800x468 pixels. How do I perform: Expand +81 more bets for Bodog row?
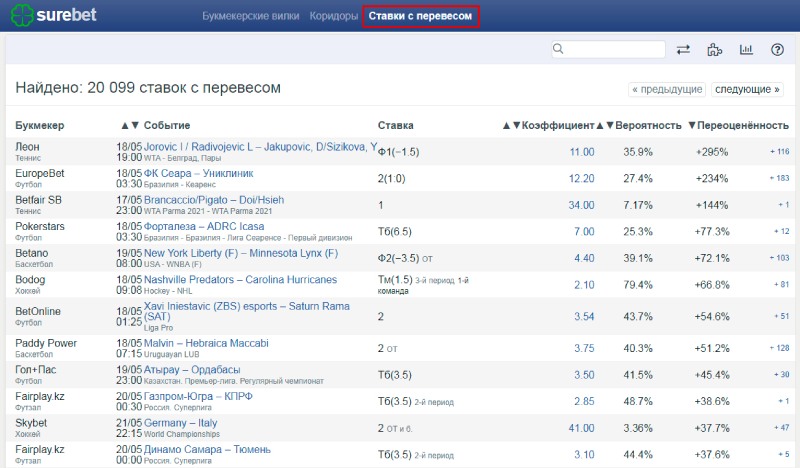pos(782,284)
